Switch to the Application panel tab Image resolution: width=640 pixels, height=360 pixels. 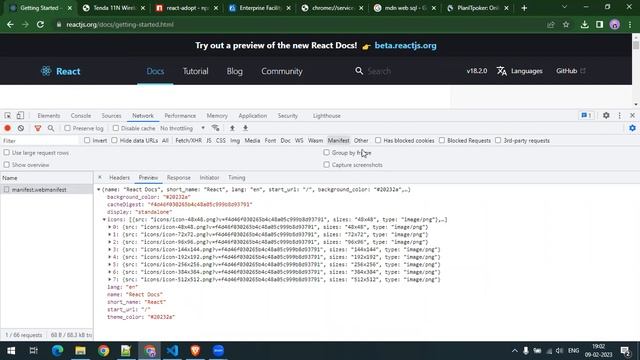[x=253, y=116]
